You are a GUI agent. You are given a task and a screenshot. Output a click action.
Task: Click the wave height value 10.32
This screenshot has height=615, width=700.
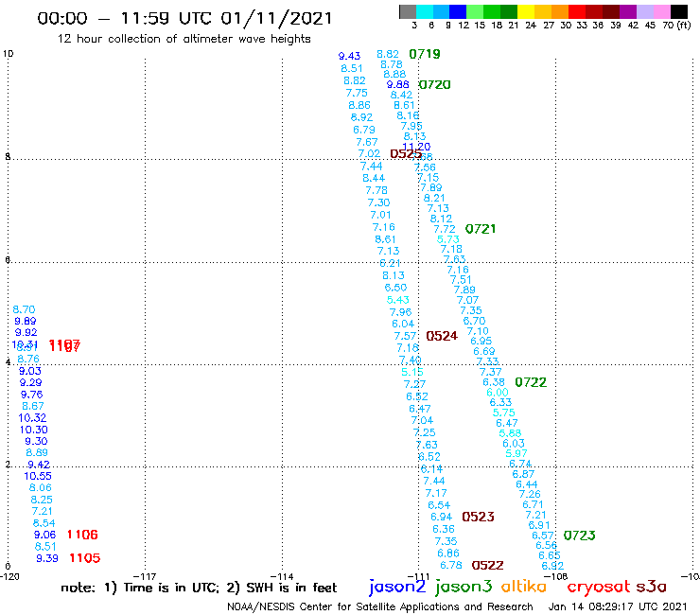point(32,418)
